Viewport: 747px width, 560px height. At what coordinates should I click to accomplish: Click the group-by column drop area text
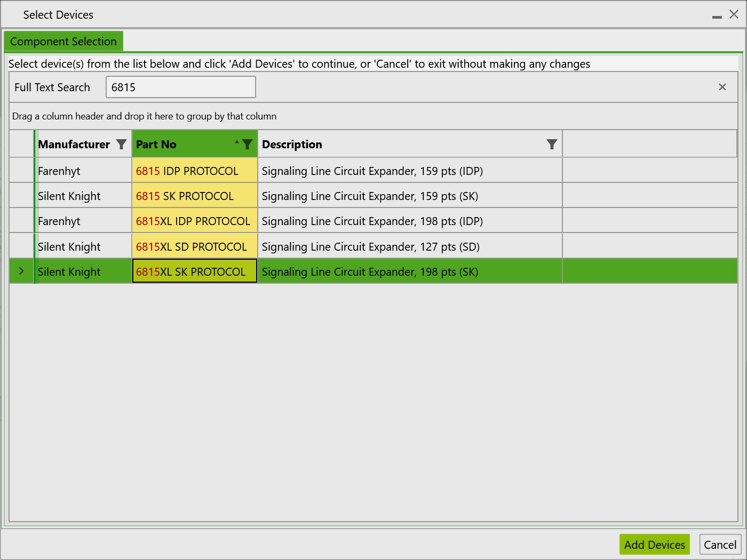(x=145, y=116)
